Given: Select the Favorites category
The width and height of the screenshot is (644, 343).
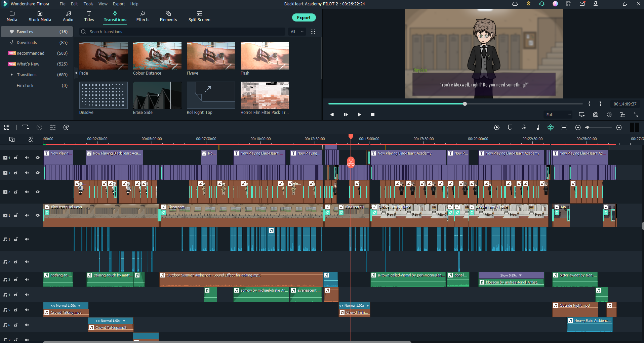Looking at the screenshot, I should (37, 32).
